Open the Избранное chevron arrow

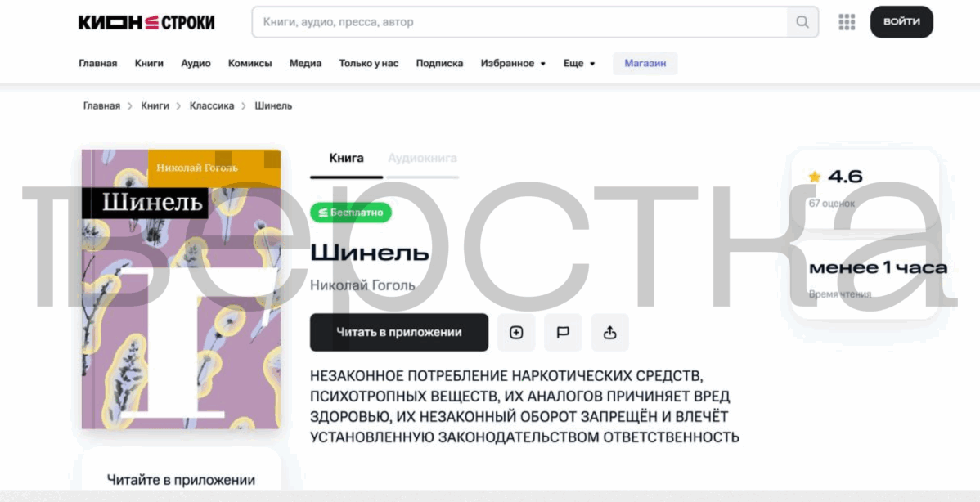pos(542,63)
